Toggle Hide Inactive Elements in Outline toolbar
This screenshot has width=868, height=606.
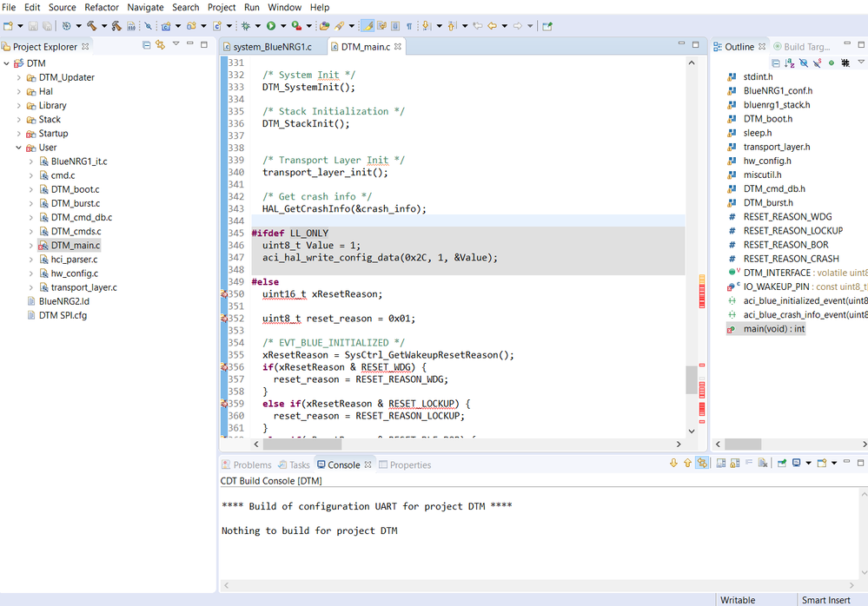click(x=845, y=63)
